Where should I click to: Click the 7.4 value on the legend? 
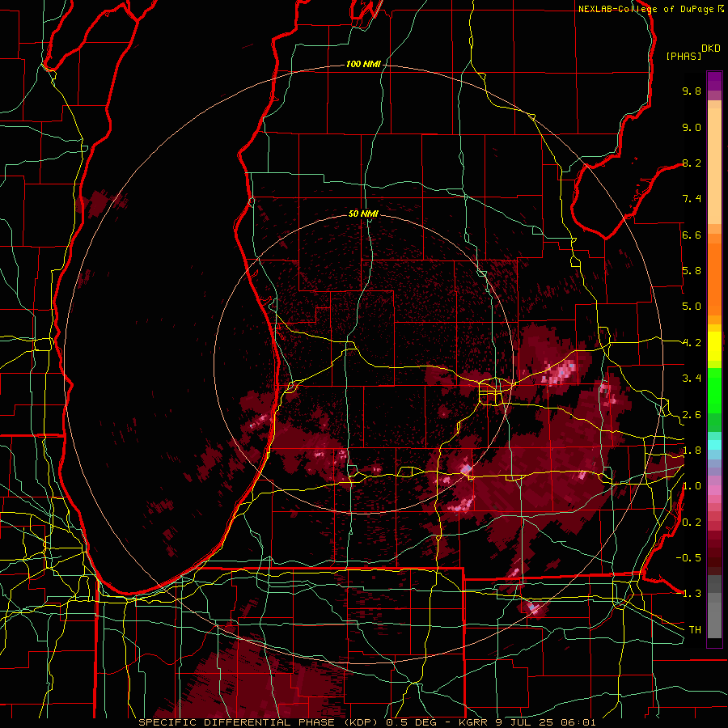pyautogui.click(x=692, y=199)
